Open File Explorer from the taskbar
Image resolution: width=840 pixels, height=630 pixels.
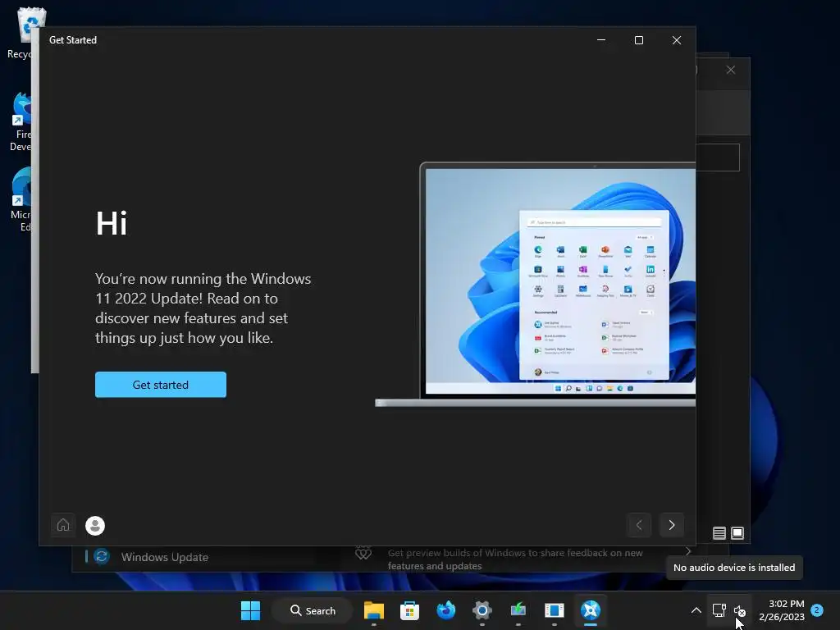click(374, 610)
